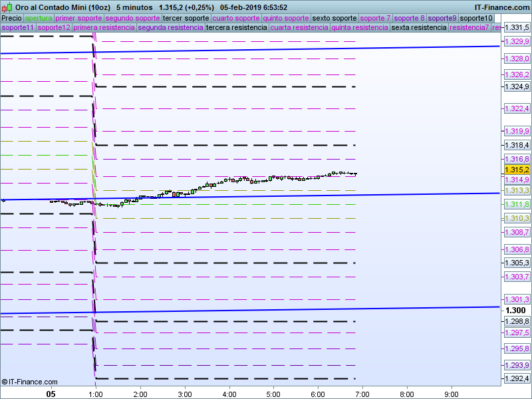The width and height of the screenshot is (532, 399).
Task: Open the tercera resistencia legend label
Action: click(237, 27)
